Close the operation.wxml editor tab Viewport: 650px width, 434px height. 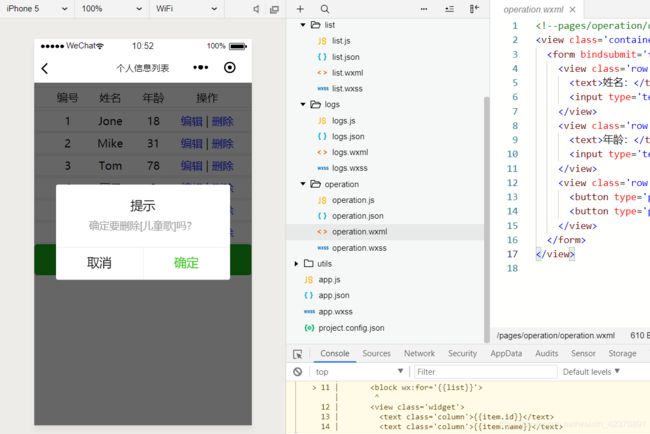[572, 10]
